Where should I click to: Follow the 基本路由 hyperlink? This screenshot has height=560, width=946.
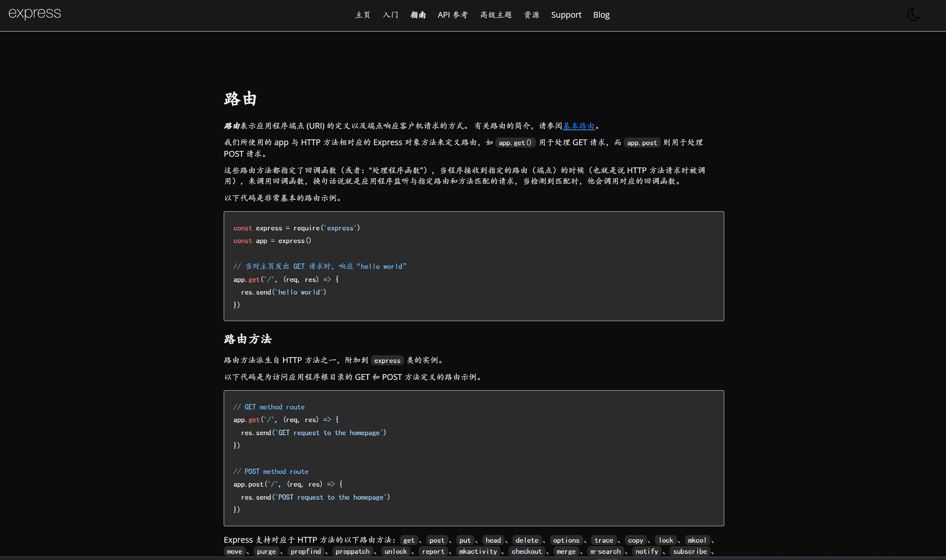pos(579,126)
